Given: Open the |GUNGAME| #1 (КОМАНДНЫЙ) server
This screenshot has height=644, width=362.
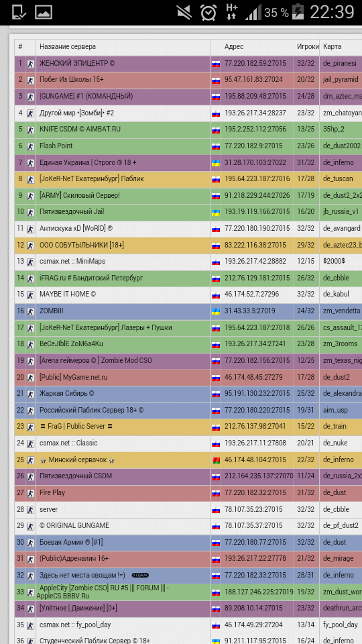Looking at the screenshot, I should pyautogui.click(x=86, y=96).
